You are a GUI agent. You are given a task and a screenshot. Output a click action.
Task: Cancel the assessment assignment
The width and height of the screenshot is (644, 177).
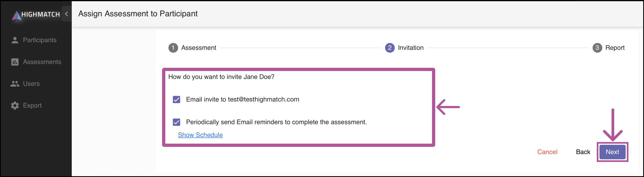click(547, 152)
